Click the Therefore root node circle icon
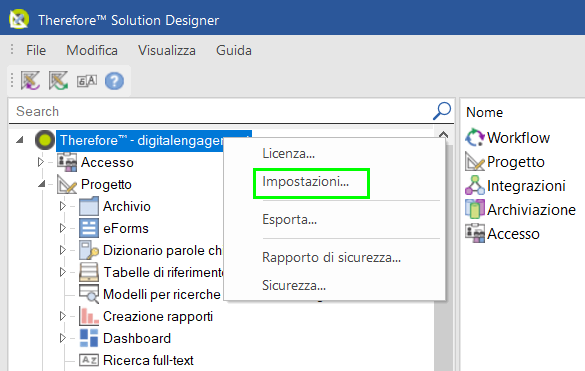Image resolution: width=585 pixels, height=371 pixels. click(45, 140)
